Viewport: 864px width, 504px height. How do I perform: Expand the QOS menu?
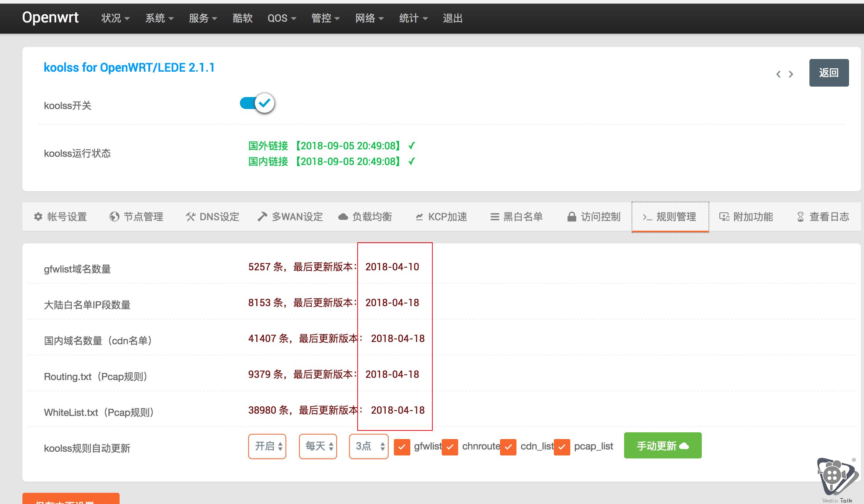click(x=282, y=18)
